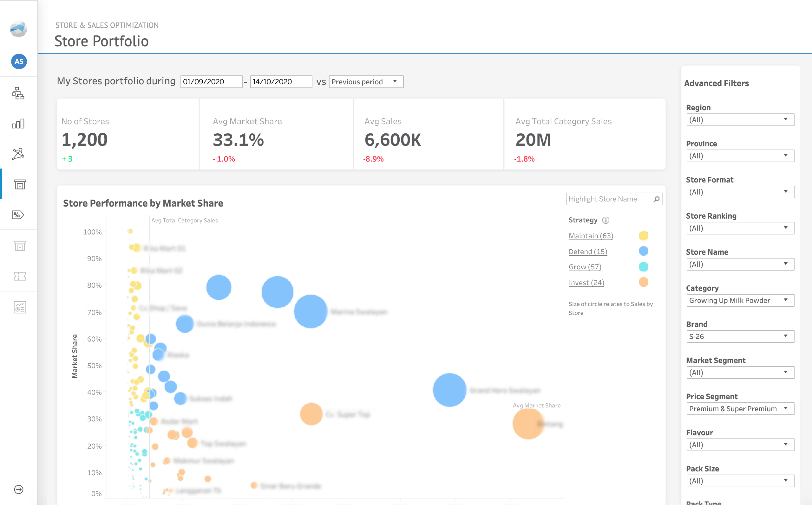The height and width of the screenshot is (505, 812).
Task: Expand the Brand S-26 dropdown
Action: pos(740,336)
